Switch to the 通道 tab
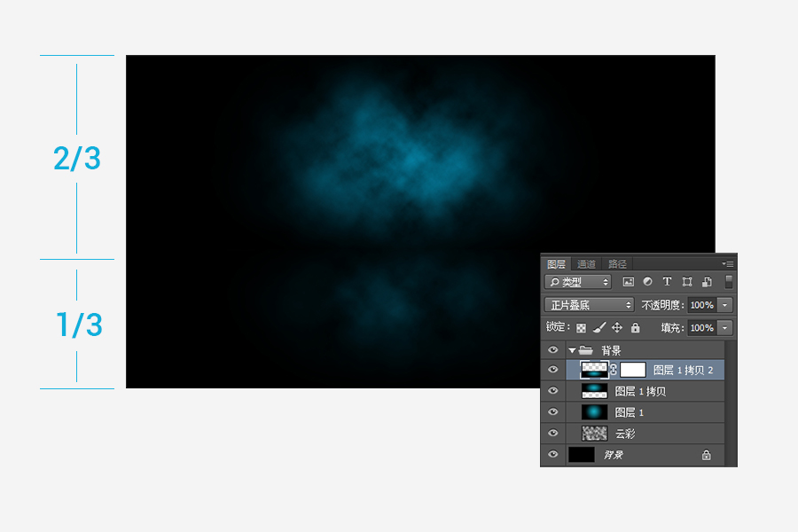 586,264
